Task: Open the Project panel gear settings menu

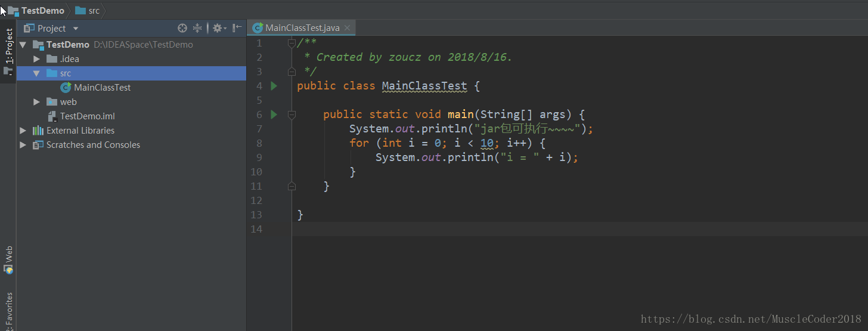Action: [219, 28]
